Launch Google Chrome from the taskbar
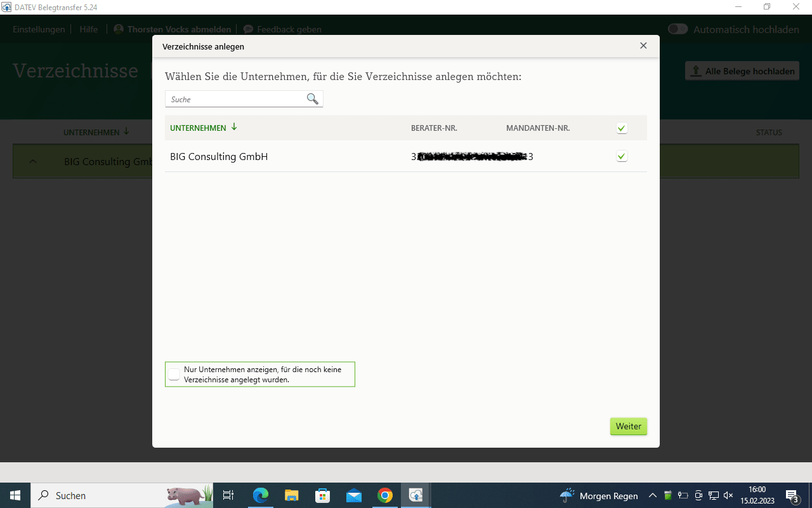 [x=385, y=495]
